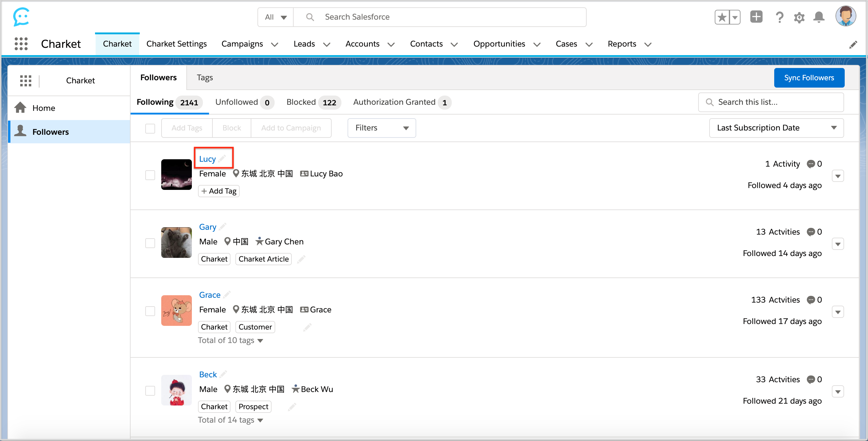Click the message bubble icon in Gary's row
This screenshot has height=441, width=868.
(x=811, y=232)
